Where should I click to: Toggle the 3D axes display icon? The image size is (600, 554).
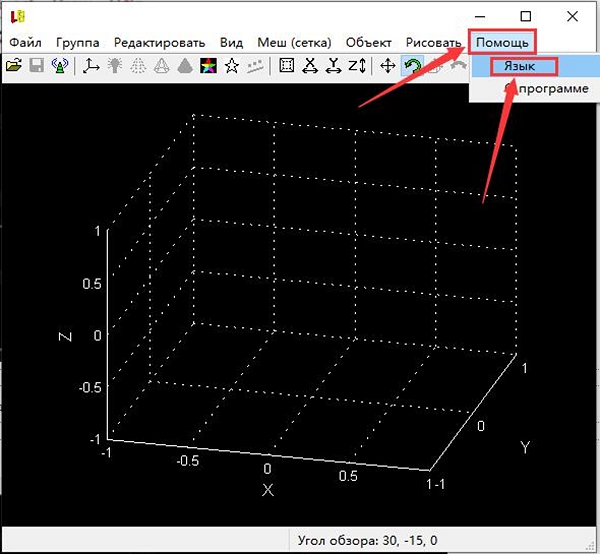point(91,65)
